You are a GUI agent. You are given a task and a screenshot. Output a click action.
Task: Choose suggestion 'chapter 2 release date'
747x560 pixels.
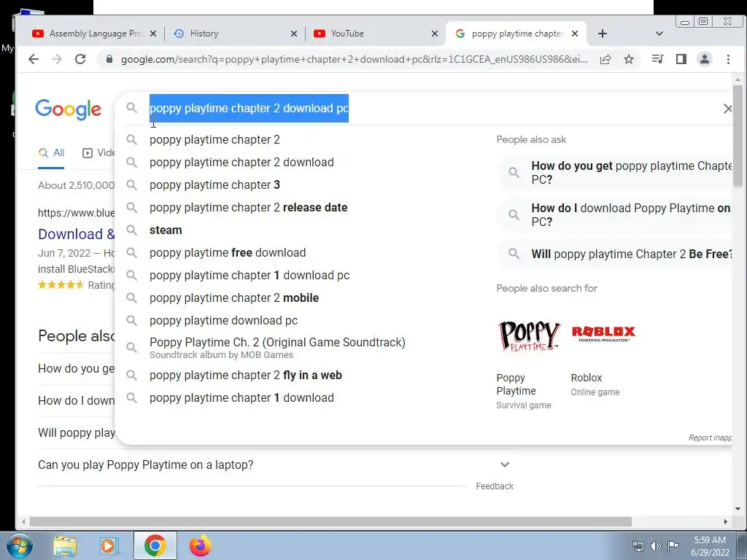(x=248, y=208)
